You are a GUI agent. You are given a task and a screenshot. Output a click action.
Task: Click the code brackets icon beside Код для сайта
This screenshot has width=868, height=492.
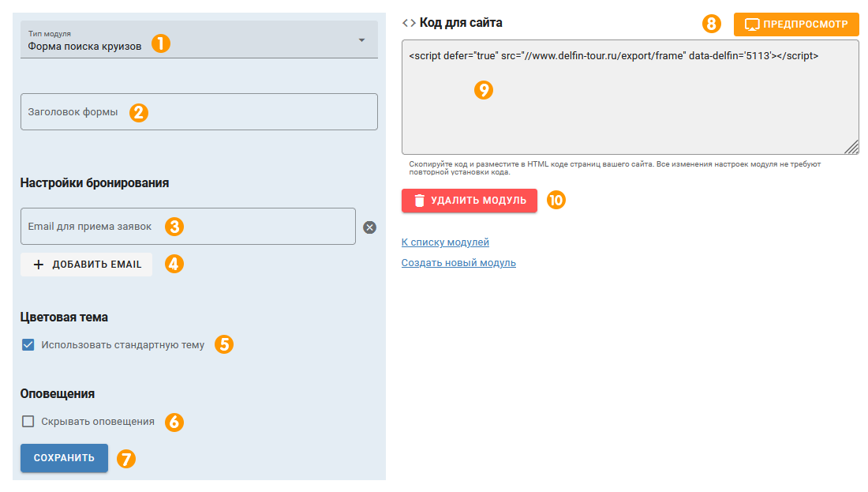tap(409, 23)
